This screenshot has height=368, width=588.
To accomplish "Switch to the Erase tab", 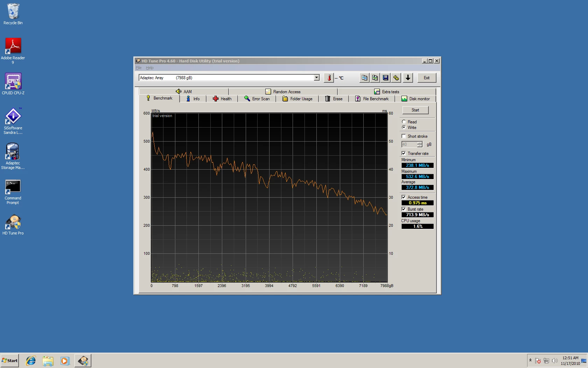I will tap(334, 99).
